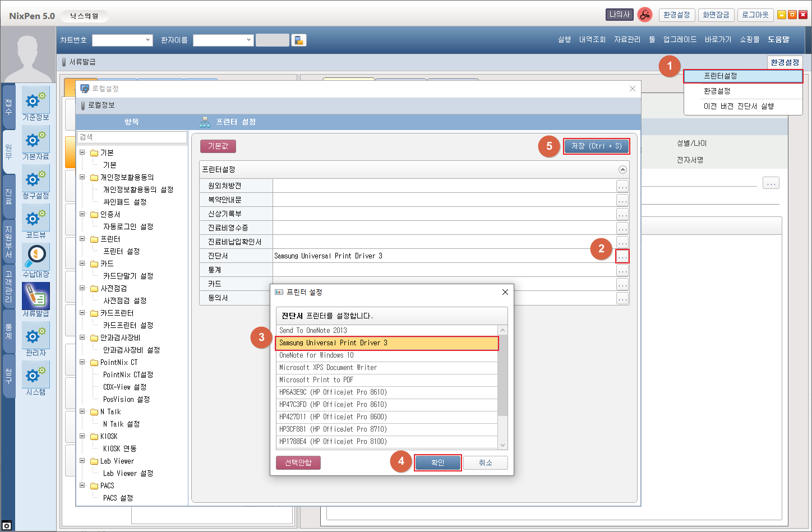The height and width of the screenshot is (532, 812).
Task: Collapse the 프린터설정 section chevron
Action: 622,169
